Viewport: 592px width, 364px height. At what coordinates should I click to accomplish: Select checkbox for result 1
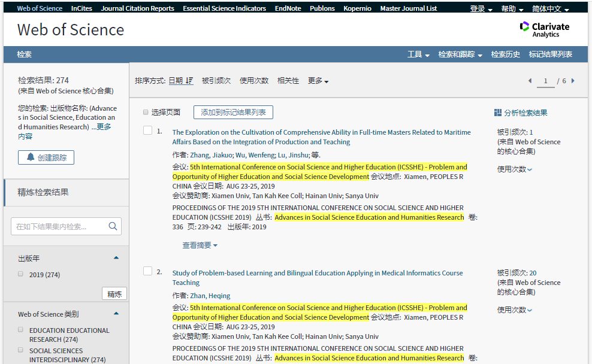147,130
